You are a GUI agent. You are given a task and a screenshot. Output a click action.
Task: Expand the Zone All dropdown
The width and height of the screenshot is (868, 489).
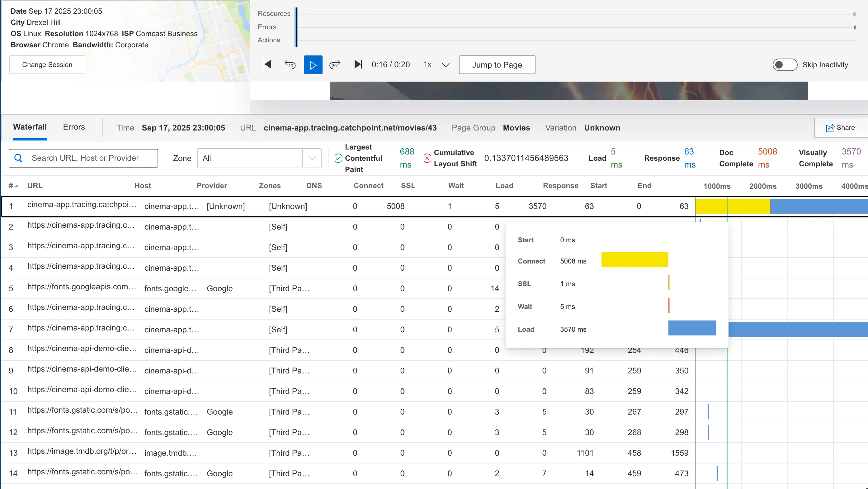(312, 158)
